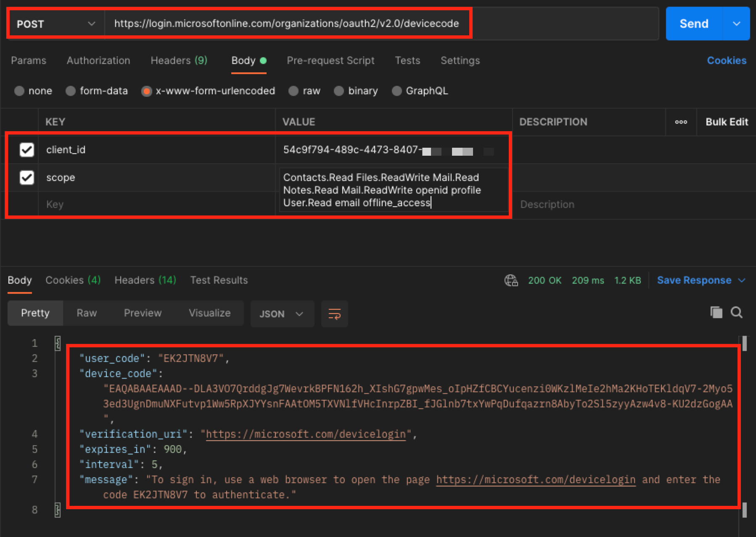Screen dimensions: 756x537
Task: Open the JSON format dropdown
Action: [x=282, y=314]
